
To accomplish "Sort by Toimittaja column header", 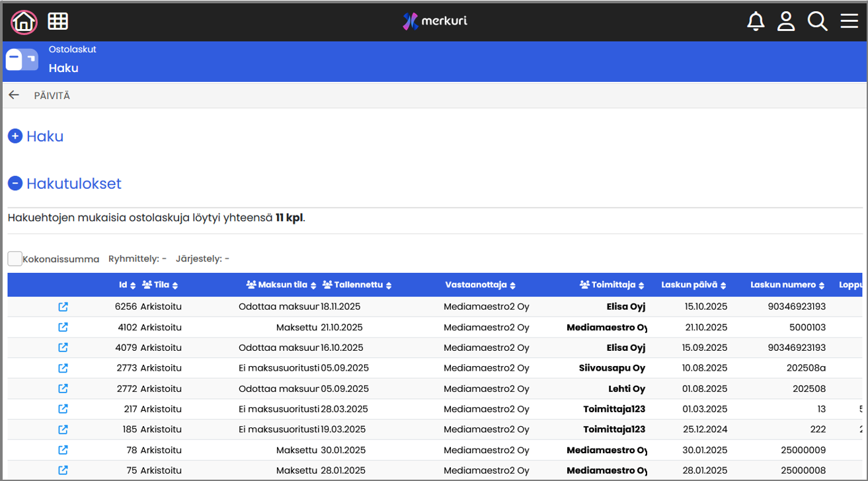I will click(x=612, y=285).
